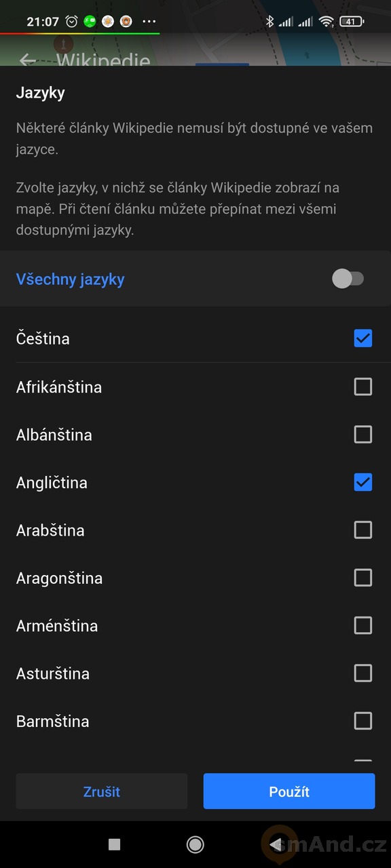This screenshot has height=868, width=391.
Task: Tap the Bluetooth status icon
Action: (269, 21)
